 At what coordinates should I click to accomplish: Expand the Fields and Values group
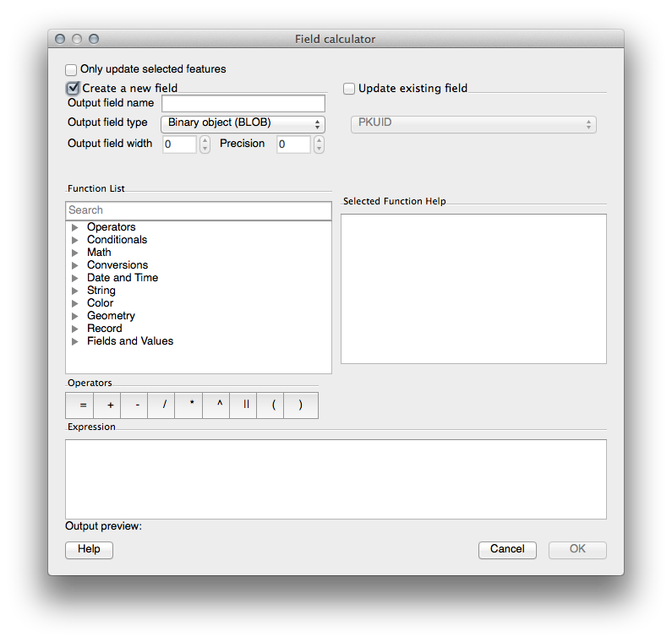click(x=75, y=341)
